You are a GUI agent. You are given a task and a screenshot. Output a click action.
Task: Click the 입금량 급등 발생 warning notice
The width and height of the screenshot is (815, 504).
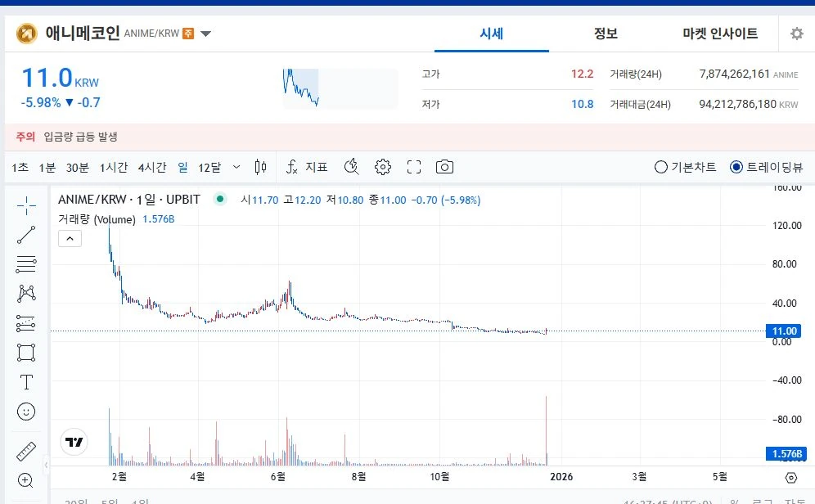[x=80, y=137]
